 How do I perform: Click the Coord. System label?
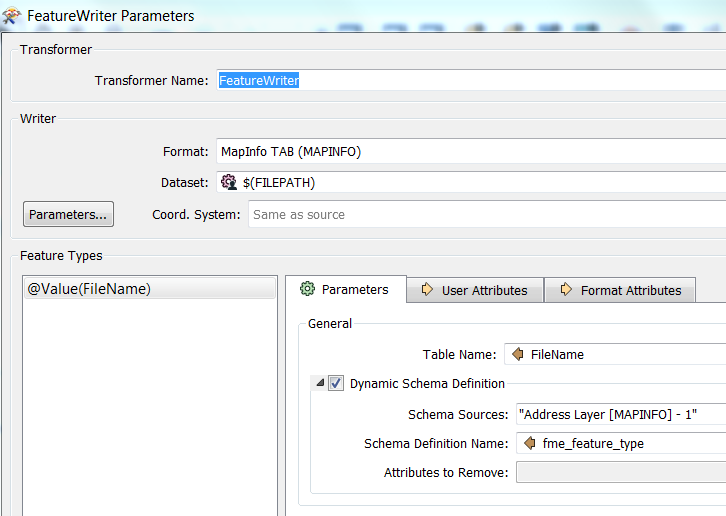point(196,214)
